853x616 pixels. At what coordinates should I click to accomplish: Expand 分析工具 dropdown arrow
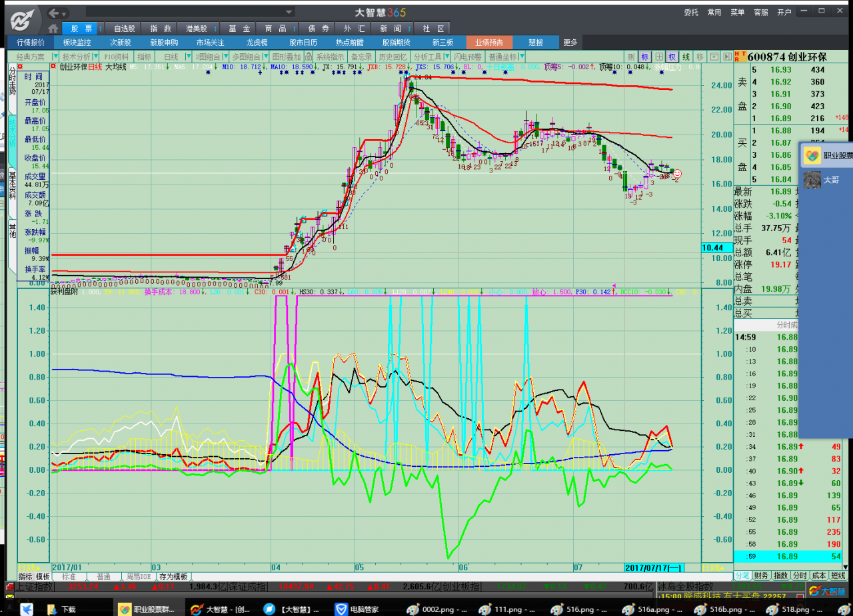(x=446, y=57)
